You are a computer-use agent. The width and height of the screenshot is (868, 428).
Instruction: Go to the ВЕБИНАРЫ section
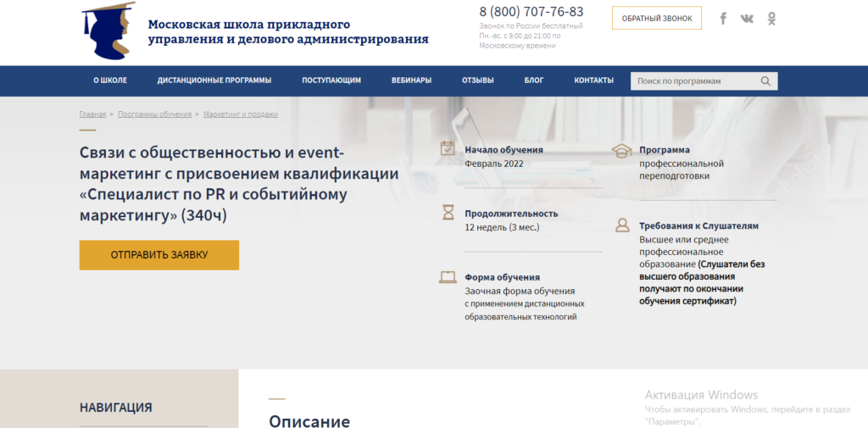point(411,81)
